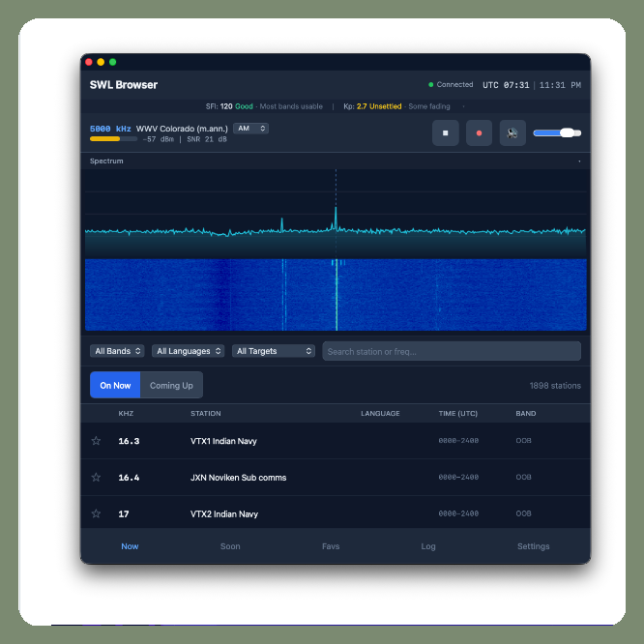Star the VTX1 Indian Navy station
This screenshot has width=644, height=644.
[96, 441]
